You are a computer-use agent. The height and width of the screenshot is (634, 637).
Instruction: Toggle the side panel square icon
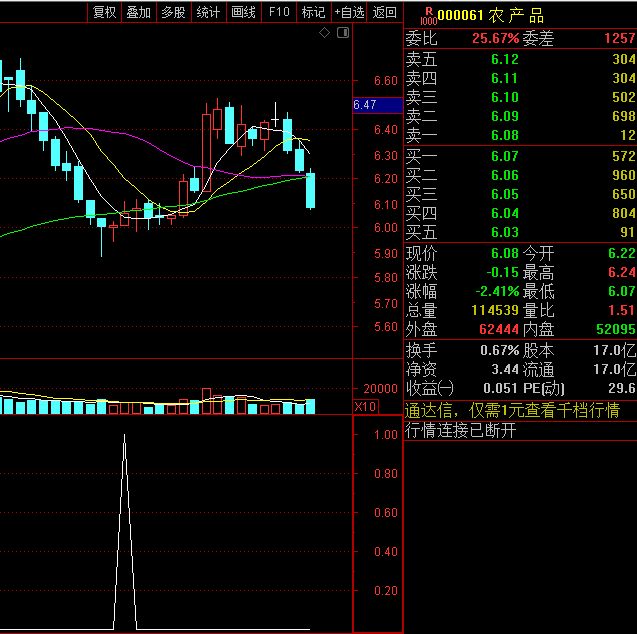343,32
